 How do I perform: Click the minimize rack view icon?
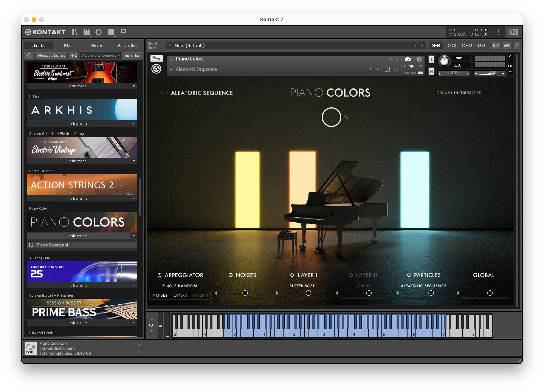coord(516,46)
